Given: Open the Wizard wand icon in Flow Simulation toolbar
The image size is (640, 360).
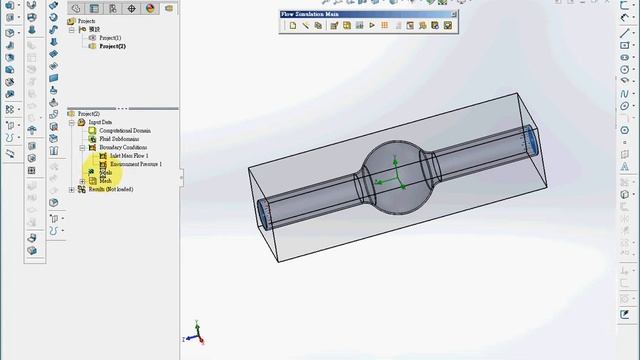Looking at the screenshot, I should (305, 26).
